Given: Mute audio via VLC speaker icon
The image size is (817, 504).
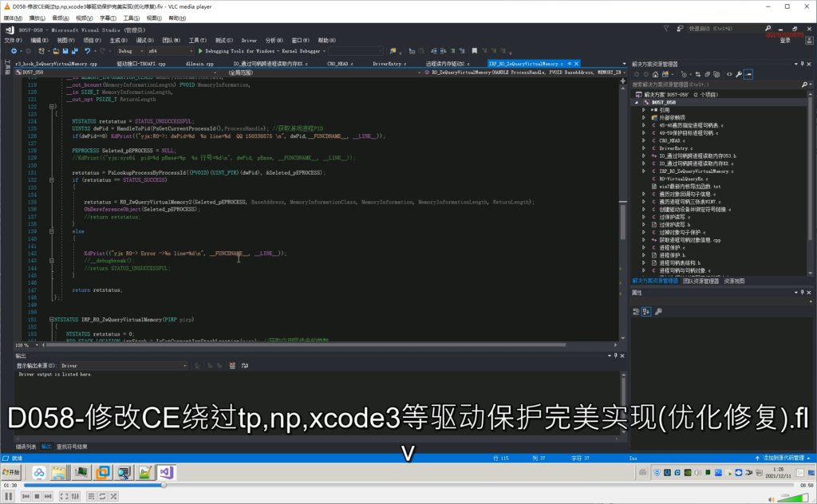Looking at the screenshot, I should [x=772, y=499].
